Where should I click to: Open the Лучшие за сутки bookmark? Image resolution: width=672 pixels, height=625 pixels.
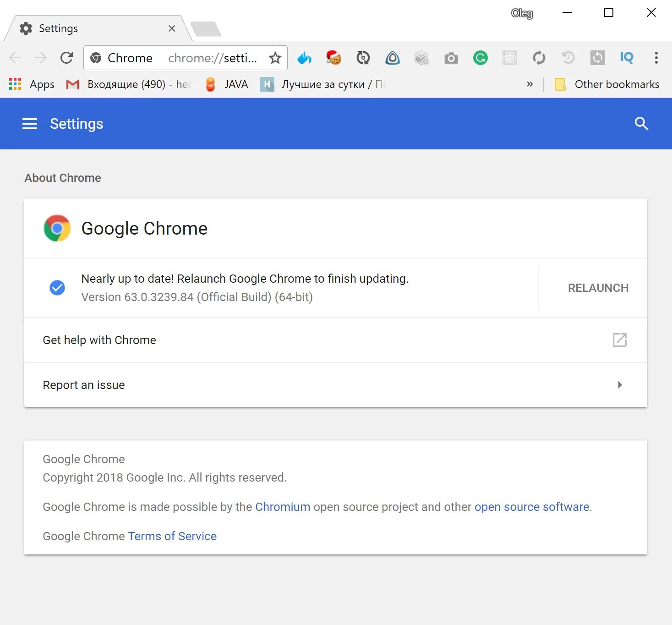[x=323, y=84]
